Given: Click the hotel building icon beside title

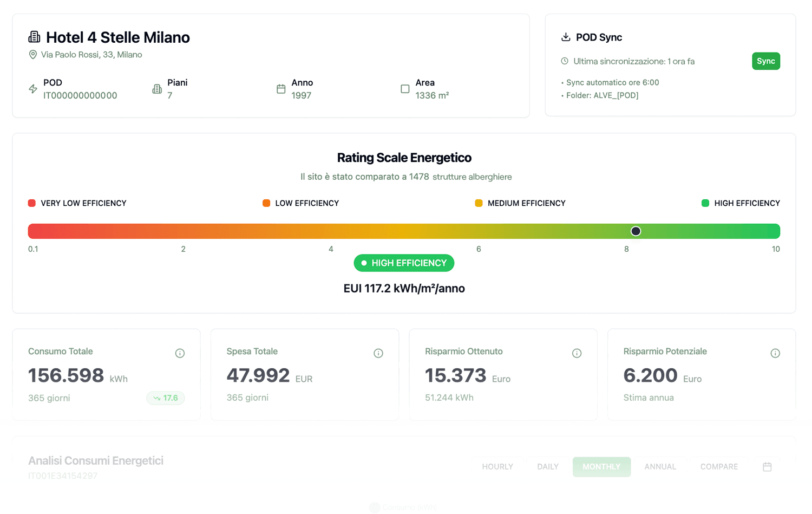Looking at the screenshot, I should pos(34,37).
